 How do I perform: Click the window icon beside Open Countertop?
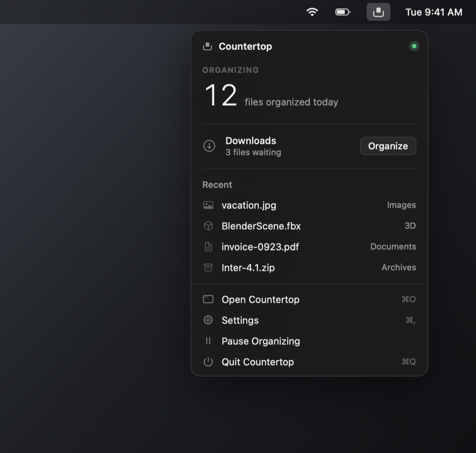pos(208,299)
